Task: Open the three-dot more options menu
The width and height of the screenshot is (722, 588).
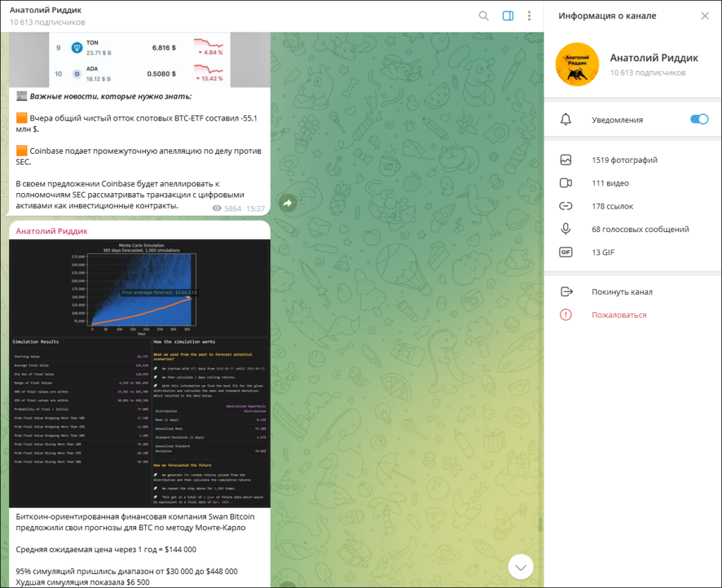Action: 529,16
